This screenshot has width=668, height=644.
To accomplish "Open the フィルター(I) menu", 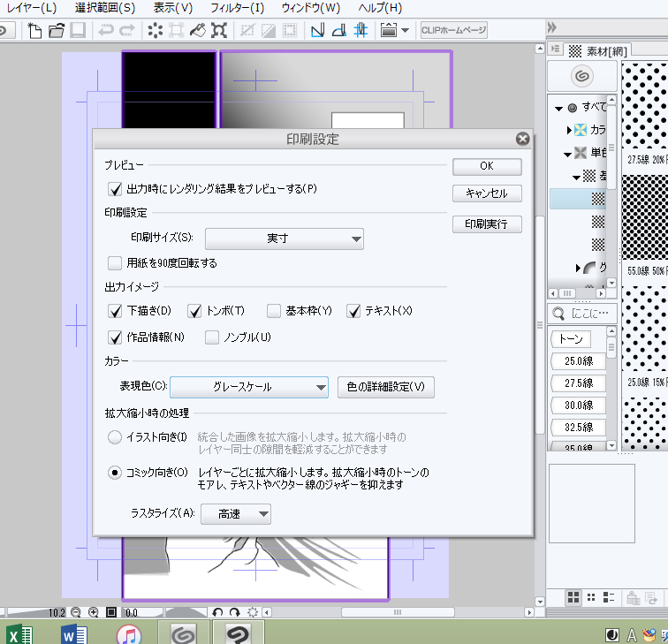I will (x=237, y=8).
